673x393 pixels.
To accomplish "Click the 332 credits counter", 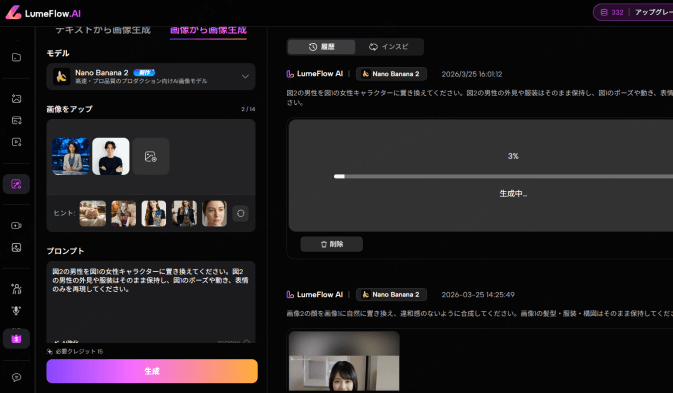I will click(x=612, y=12).
